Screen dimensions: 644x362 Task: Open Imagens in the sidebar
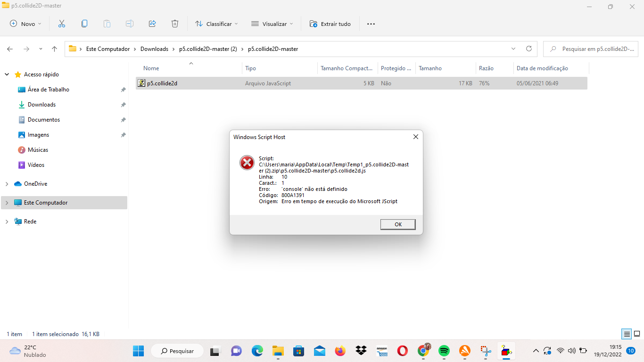38,135
